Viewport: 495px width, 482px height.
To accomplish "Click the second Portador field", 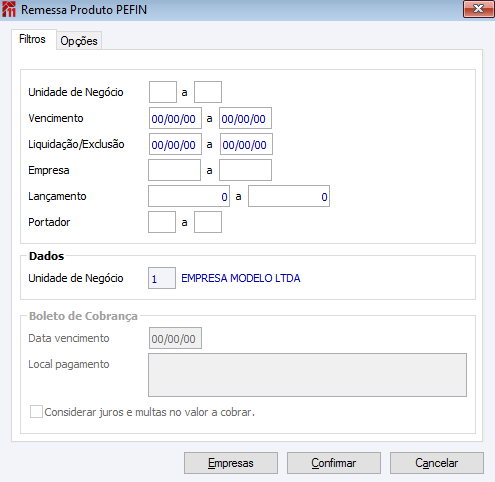I will pyautogui.click(x=208, y=222).
